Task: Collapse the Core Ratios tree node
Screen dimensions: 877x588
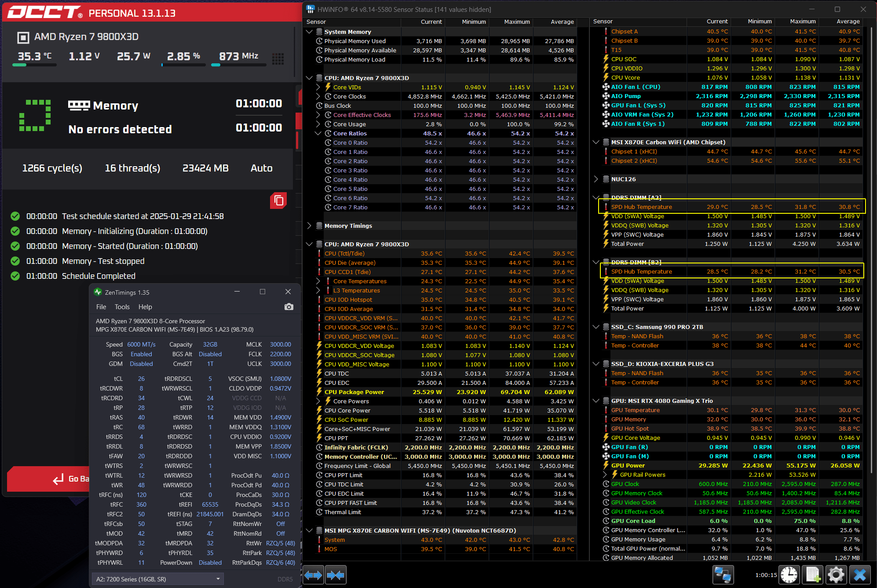Action: click(x=318, y=133)
